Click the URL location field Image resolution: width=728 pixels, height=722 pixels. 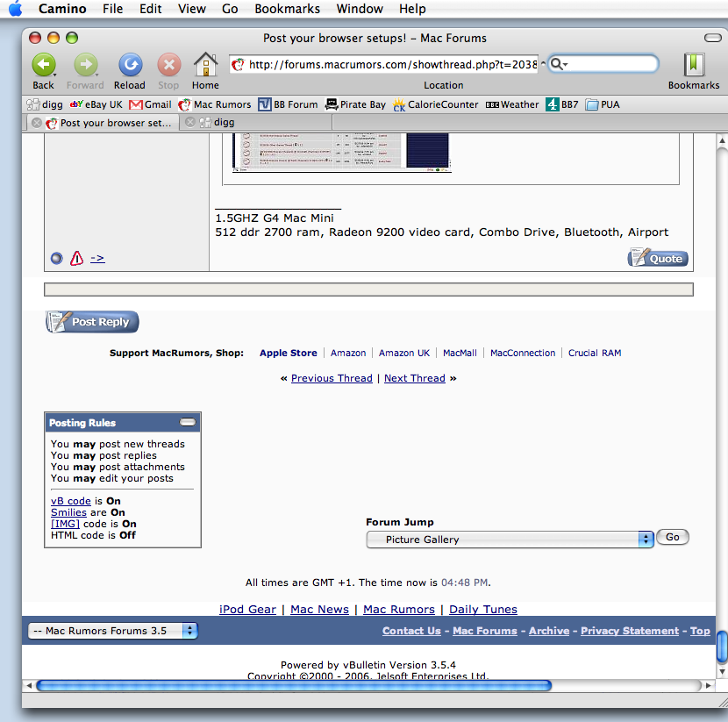(x=384, y=64)
